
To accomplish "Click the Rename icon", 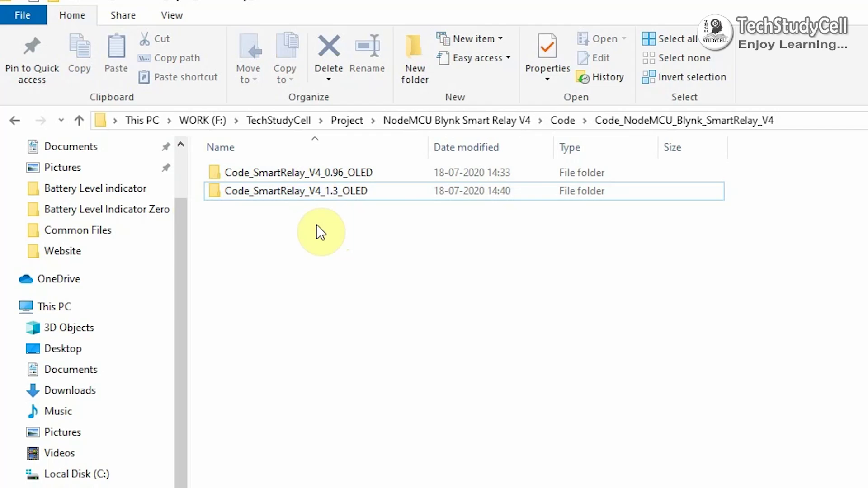I will (367, 47).
